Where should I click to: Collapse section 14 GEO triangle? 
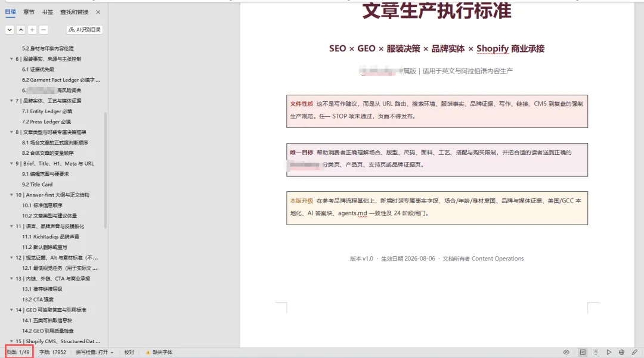tap(11, 310)
